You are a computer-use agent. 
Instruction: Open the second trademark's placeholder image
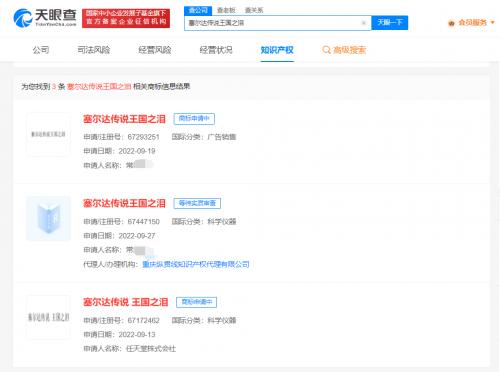[x=48, y=219]
